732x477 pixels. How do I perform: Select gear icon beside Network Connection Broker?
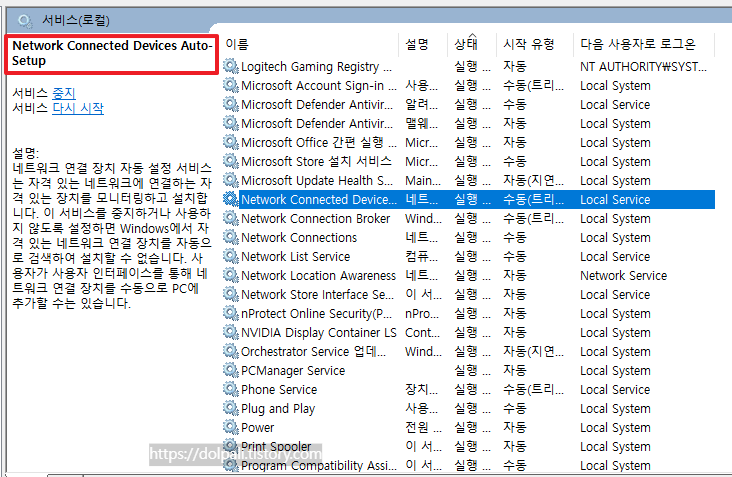[x=231, y=218]
